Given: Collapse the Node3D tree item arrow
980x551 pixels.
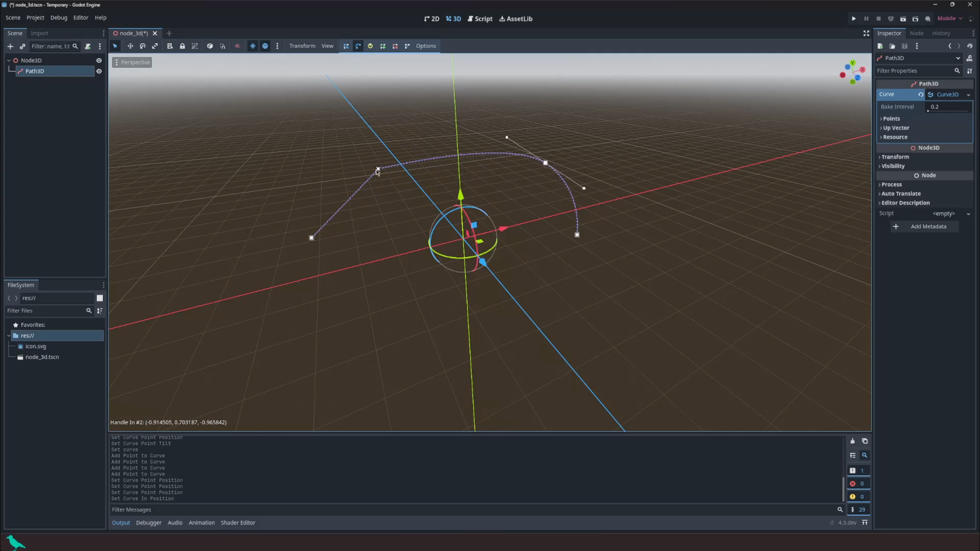Looking at the screenshot, I should 9,60.
